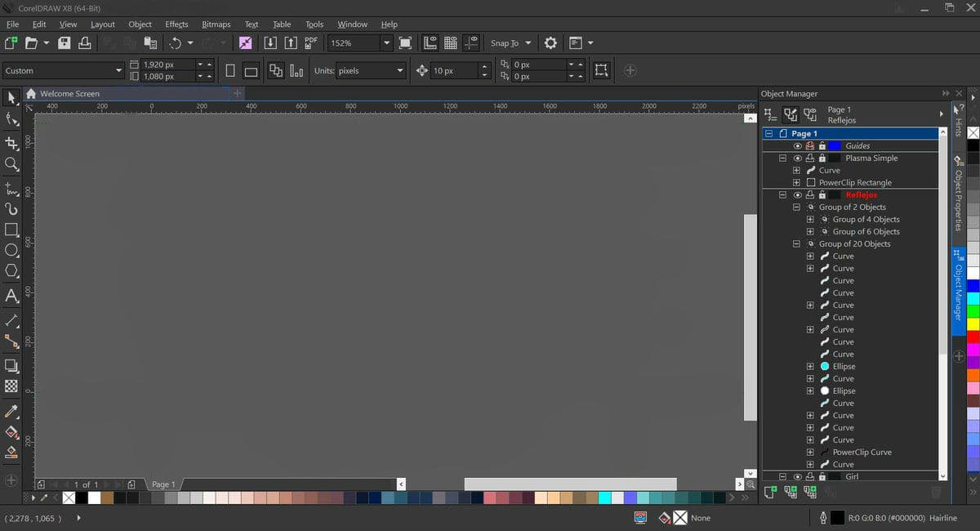Select the Connector tool

pos(11,340)
